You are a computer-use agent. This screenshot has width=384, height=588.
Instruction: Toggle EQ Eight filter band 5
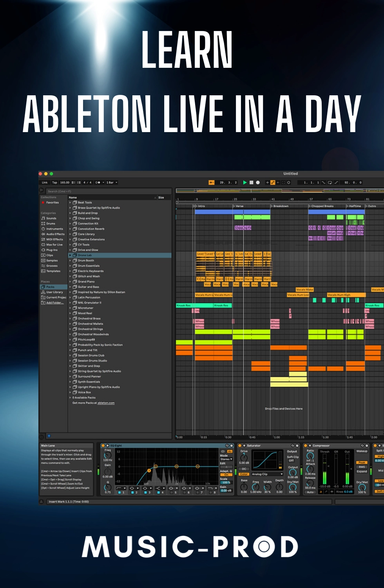[171, 492]
